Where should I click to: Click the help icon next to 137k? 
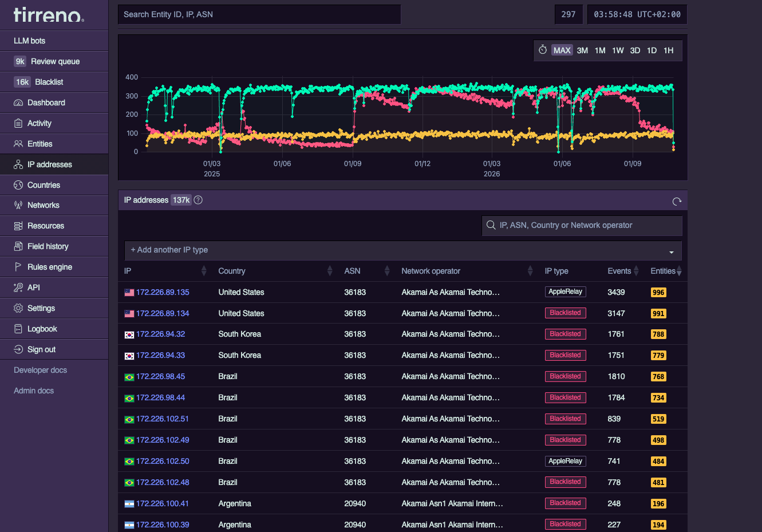198,200
